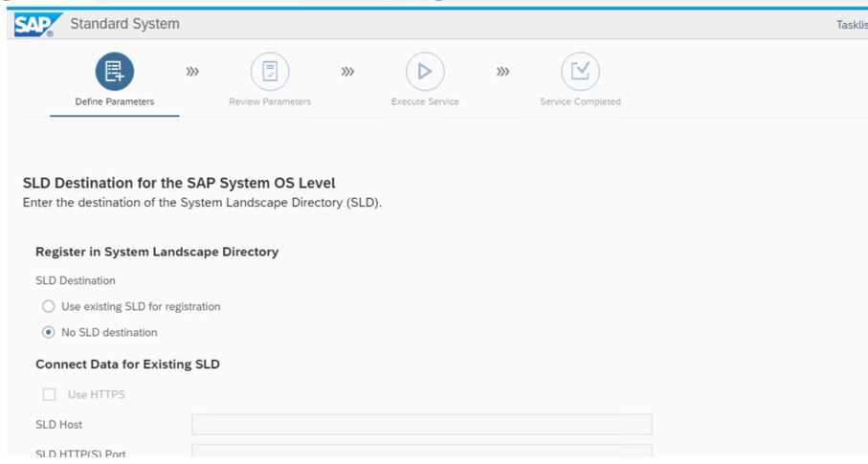Click the Enter the destination description text
This screenshot has height=464, width=868.
point(202,203)
